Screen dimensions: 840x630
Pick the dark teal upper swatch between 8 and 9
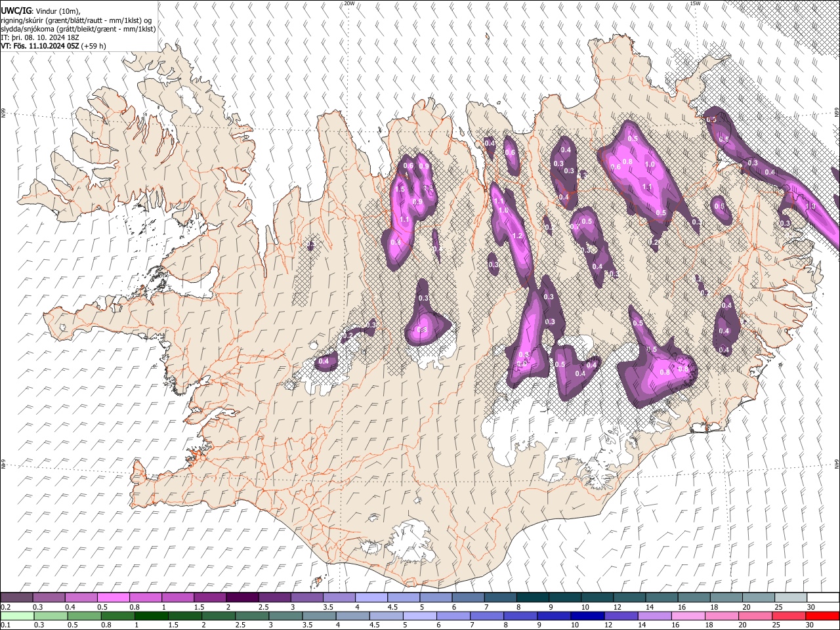click(x=532, y=598)
